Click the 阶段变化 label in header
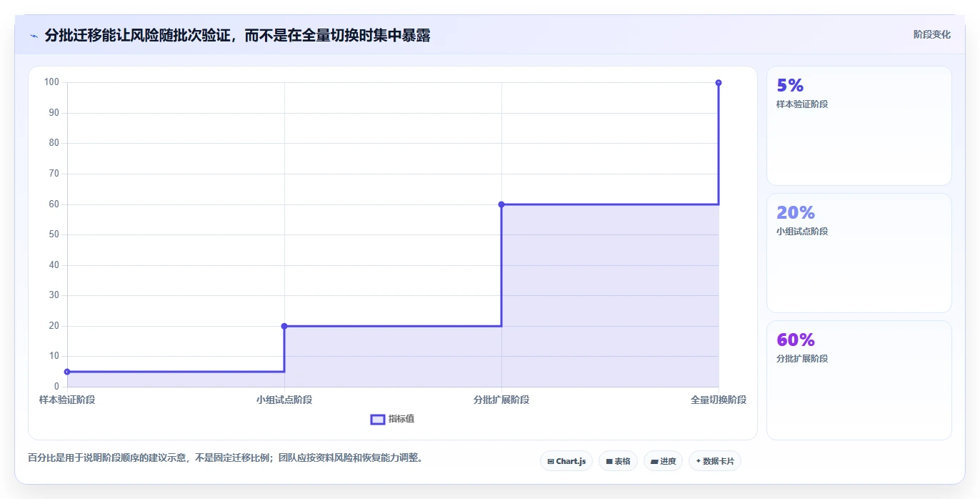 click(x=931, y=34)
